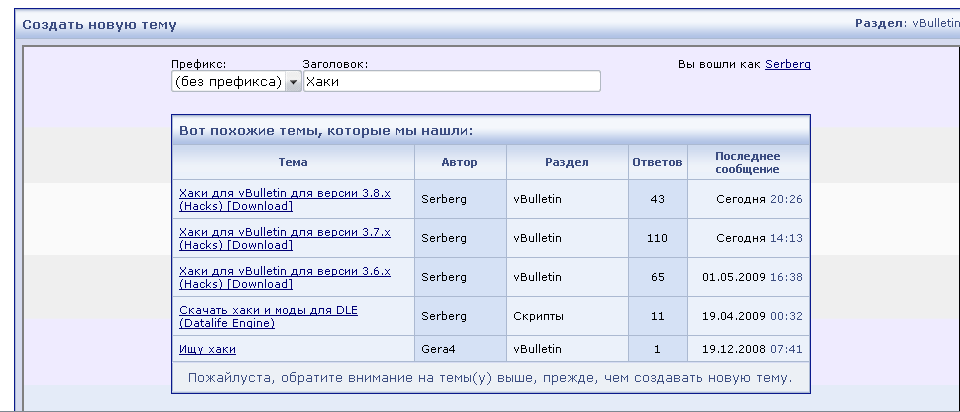
Task: Click the Ответов column header
Action: [658, 162]
